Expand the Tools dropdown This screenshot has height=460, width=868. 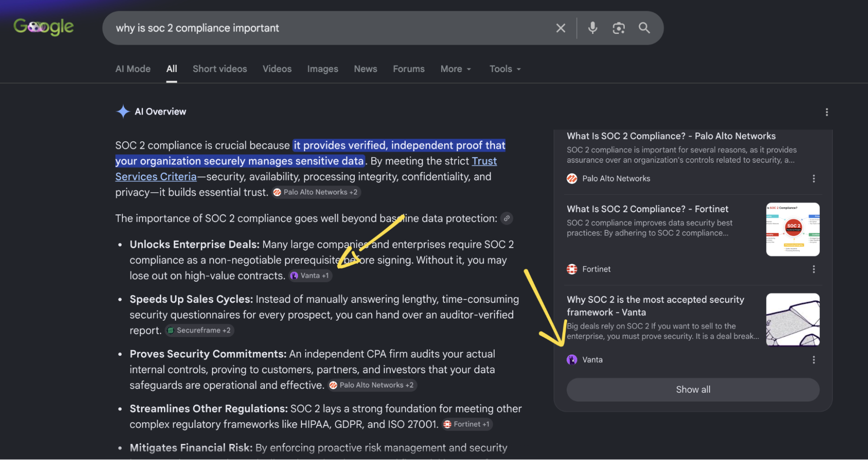point(505,69)
